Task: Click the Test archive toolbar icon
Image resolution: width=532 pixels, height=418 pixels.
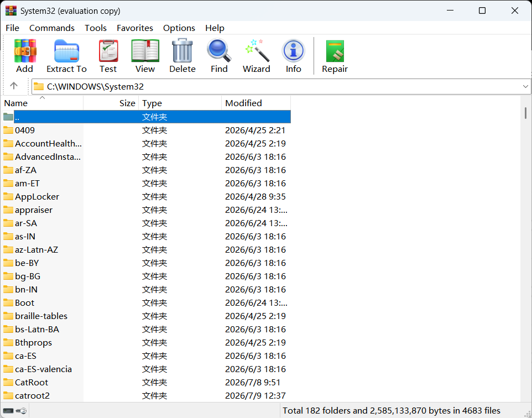Action: [108, 51]
